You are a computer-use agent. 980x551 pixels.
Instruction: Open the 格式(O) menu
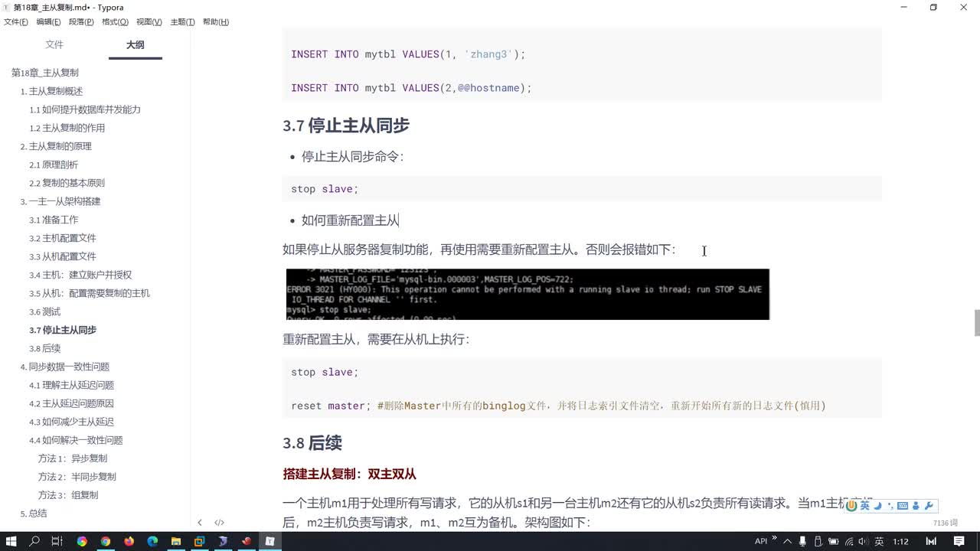click(115, 22)
